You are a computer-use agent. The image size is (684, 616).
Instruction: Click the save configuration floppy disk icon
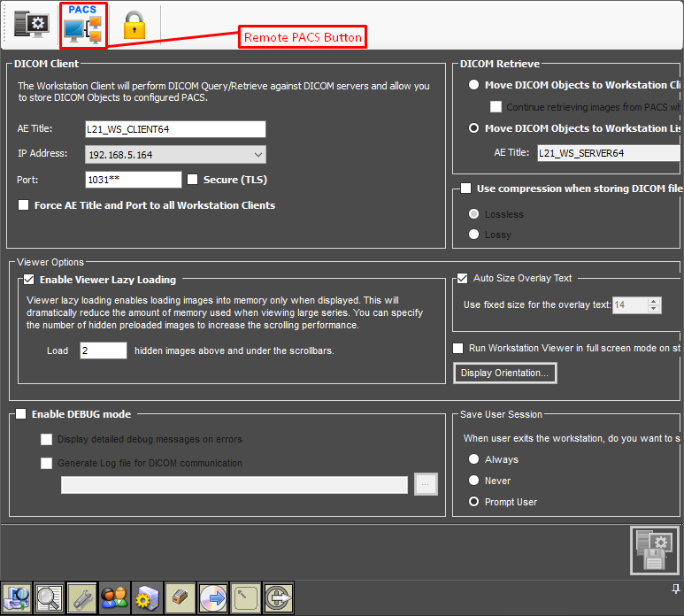(654, 550)
